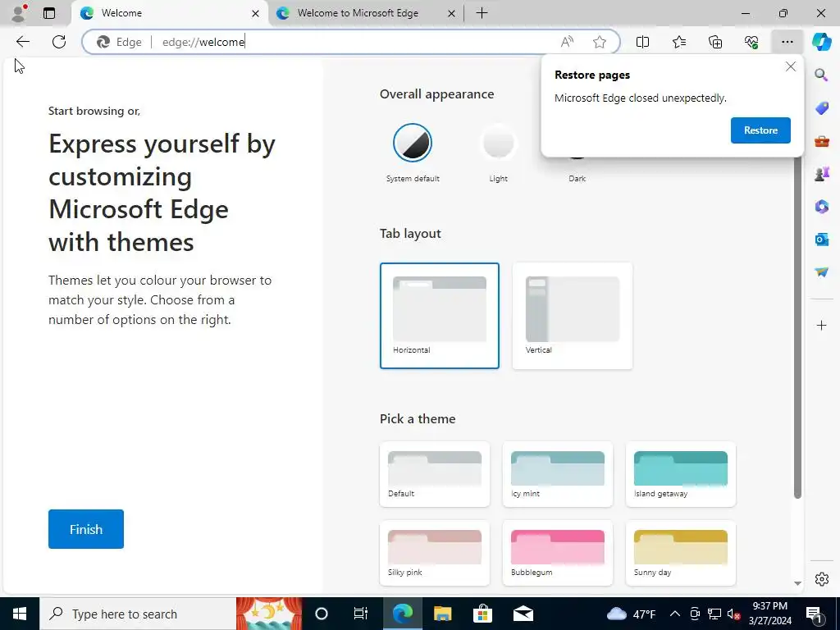Add page to favorites with star icon
Viewport: 840px width, 630px height.
pyautogui.click(x=600, y=42)
